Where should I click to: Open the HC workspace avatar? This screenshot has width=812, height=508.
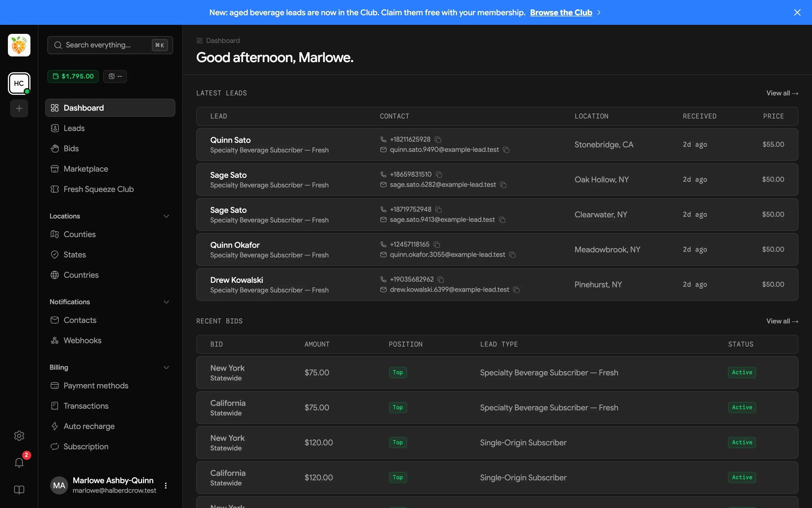[19, 83]
